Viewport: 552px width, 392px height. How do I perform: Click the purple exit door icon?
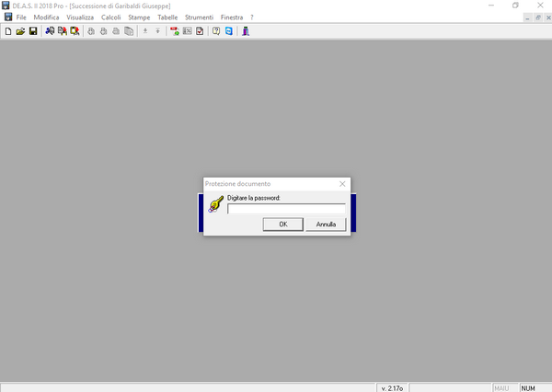click(x=246, y=31)
